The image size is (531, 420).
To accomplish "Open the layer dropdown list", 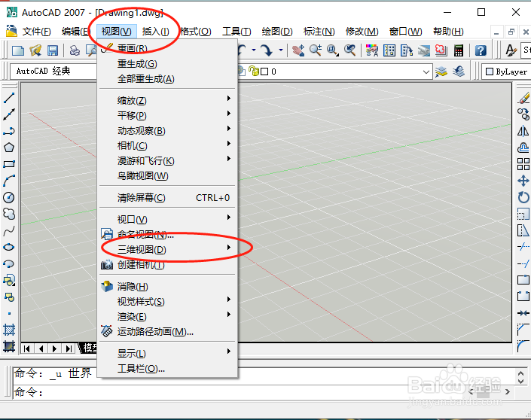I will click(426, 72).
